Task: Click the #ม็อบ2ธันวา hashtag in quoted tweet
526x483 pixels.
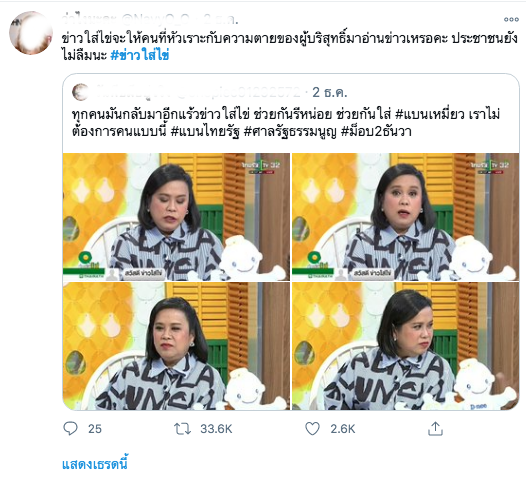Action: click(x=376, y=131)
